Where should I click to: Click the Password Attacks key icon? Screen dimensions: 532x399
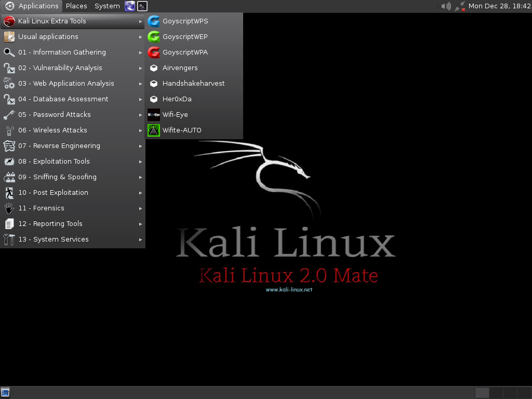(9, 115)
